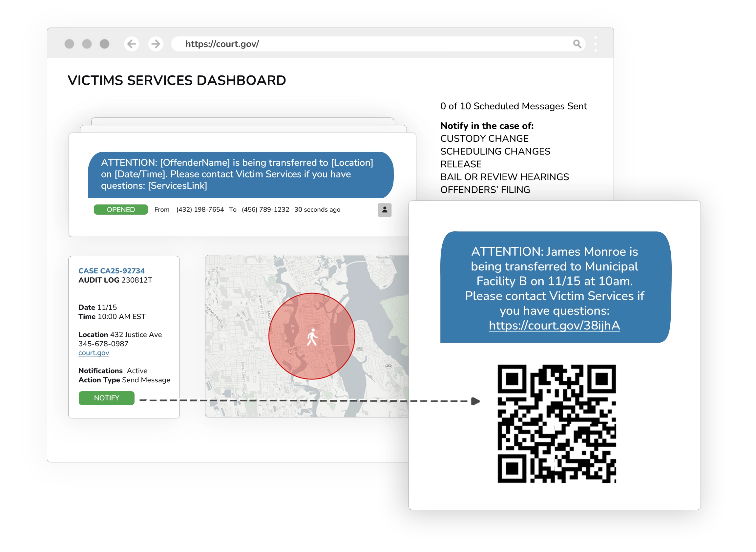Click the James Monroe transfer message bubble
This screenshot has height=552, width=756.
tap(556, 287)
